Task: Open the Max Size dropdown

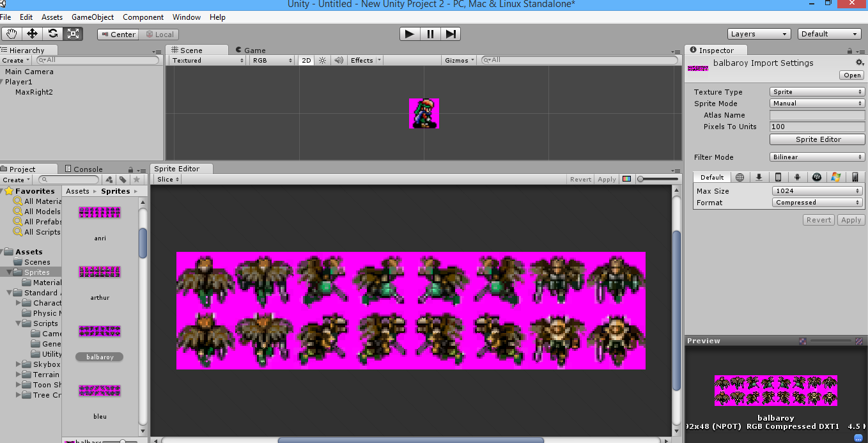Action: click(x=817, y=190)
